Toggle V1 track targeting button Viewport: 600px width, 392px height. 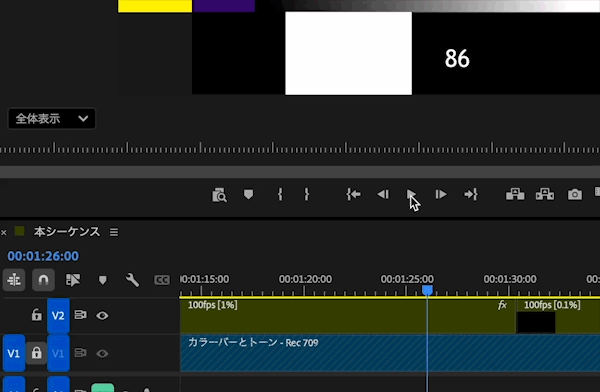coord(58,353)
